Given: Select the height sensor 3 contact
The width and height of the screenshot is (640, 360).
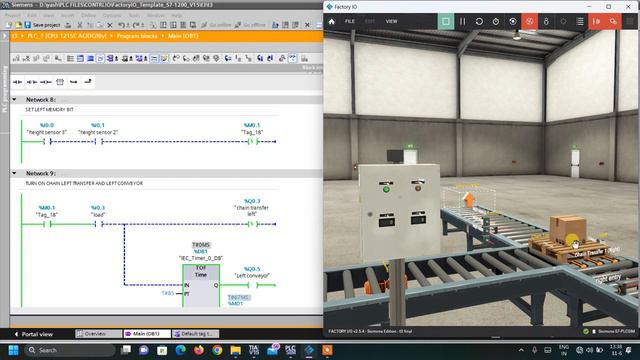Looking at the screenshot, I should [47, 142].
